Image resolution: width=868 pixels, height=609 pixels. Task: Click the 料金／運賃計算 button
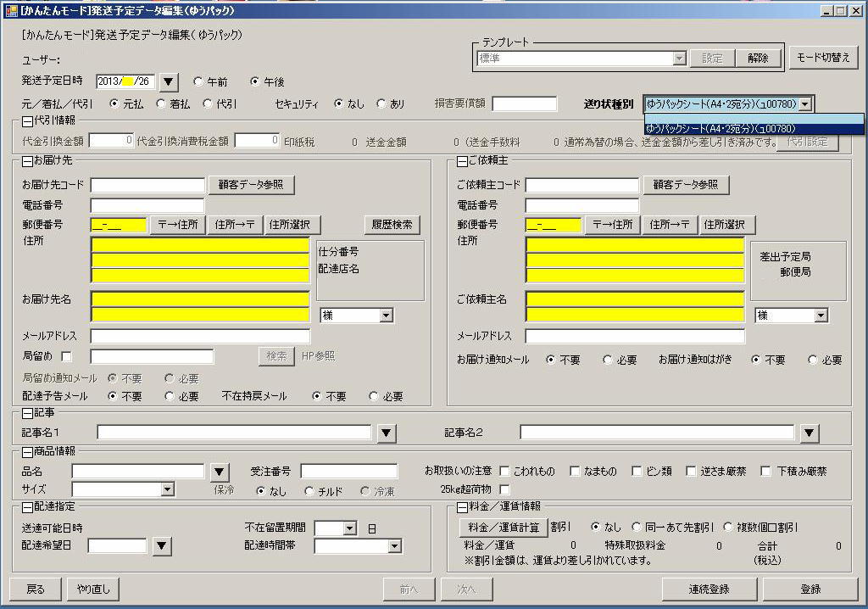504,528
